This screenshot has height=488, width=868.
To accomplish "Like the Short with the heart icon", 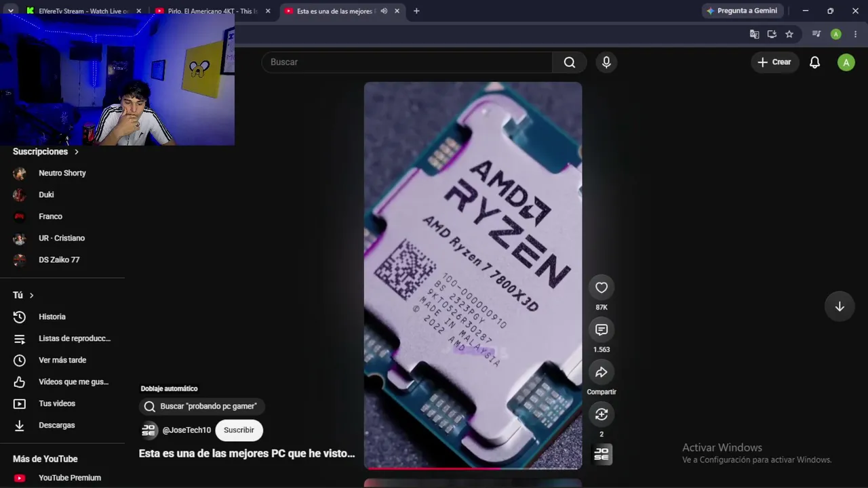I will coord(601,287).
